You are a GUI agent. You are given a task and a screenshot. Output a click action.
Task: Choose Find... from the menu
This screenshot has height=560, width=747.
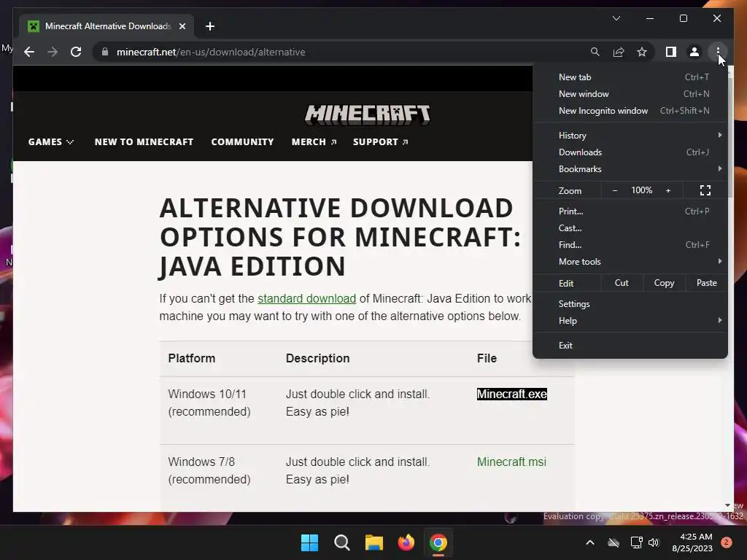click(630, 245)
